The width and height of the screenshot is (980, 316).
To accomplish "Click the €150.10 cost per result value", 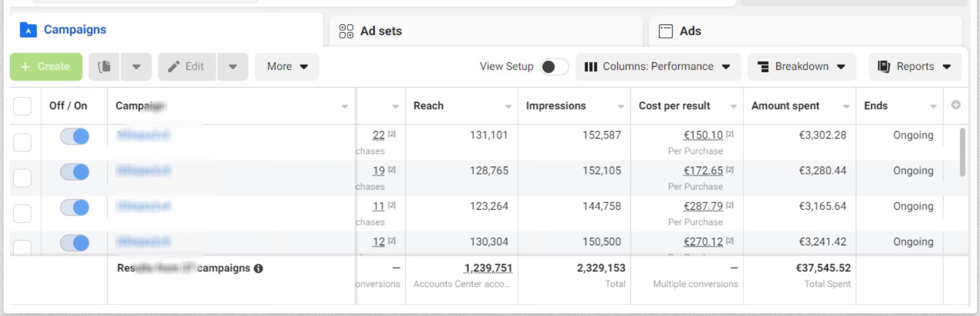I will coord(703,135).
